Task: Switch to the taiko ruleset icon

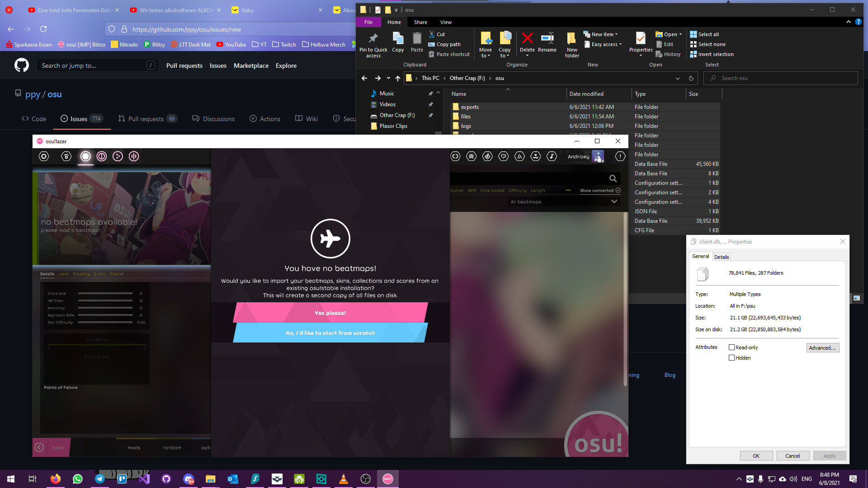Action: [x=102, y=156]
